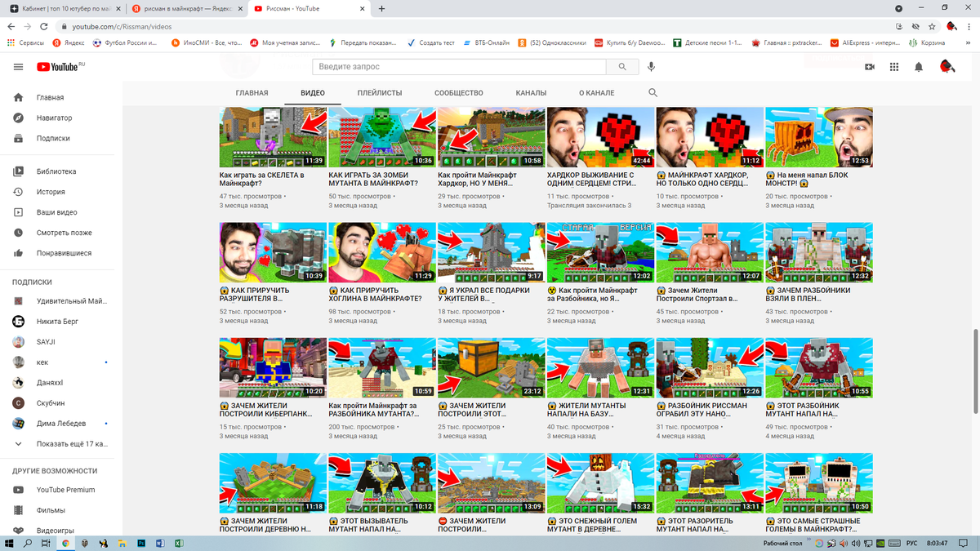
Task: Open video title Как играть за СКЕЛЕТА
Action: click(261, 179)
